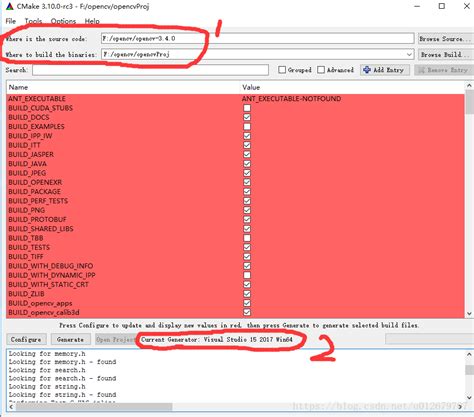The image size is (474, 417).
Task: Check the BUILD_EXAMPLES checkbox
Action: 247,127
